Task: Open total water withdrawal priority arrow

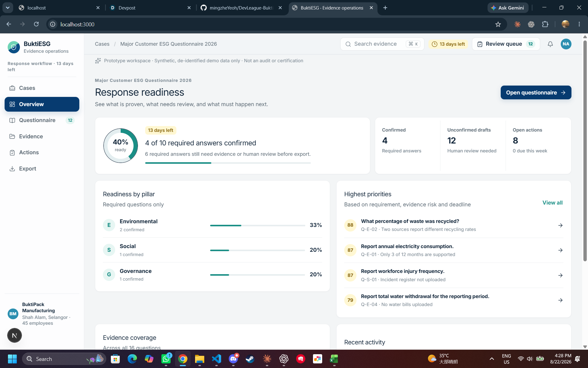Action: [560, 300]
